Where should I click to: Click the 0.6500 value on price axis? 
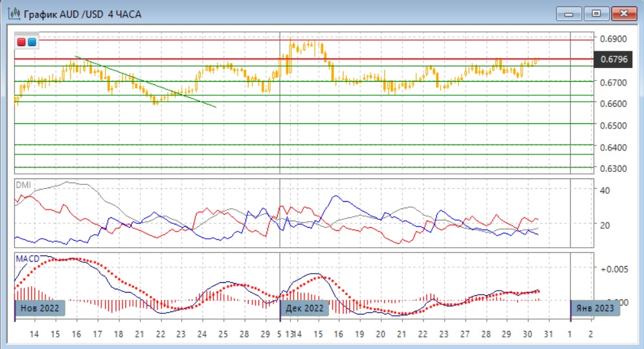click(x=614, y=125)
